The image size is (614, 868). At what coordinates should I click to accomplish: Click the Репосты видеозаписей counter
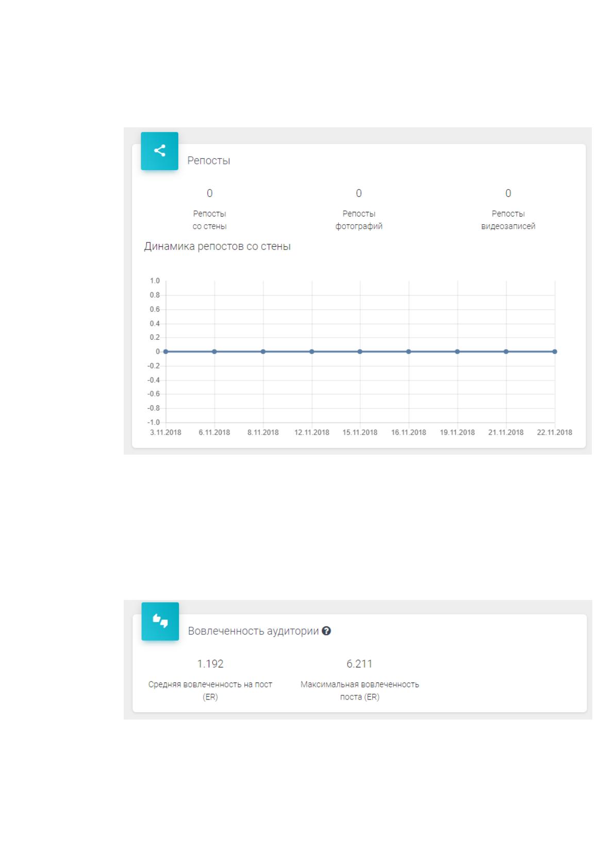pos(508,193)
